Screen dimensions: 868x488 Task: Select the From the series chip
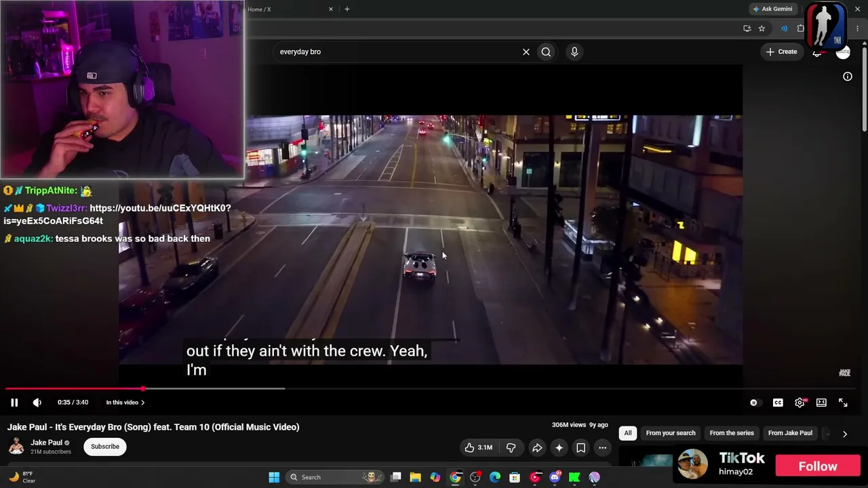click(x=732, y=433)
